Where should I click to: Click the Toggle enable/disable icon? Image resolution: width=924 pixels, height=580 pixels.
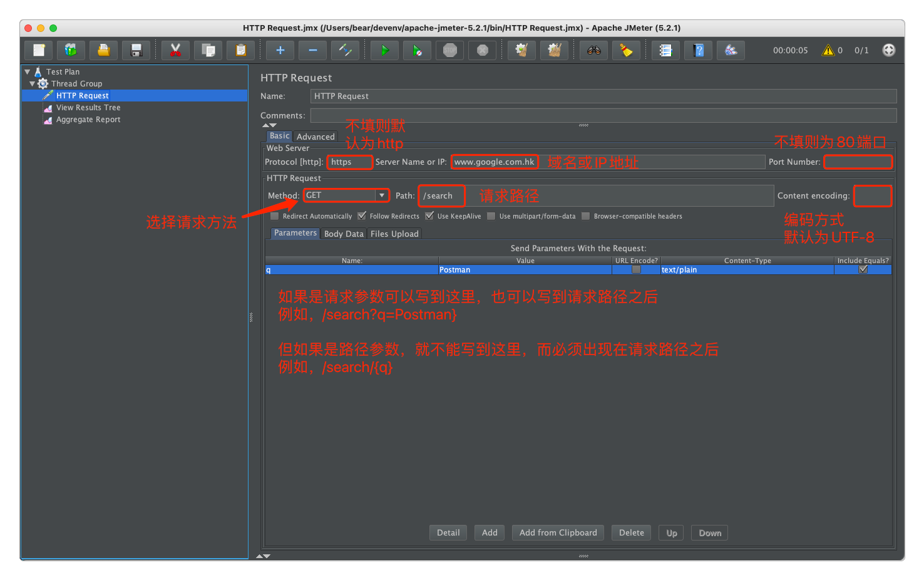(x=345, y=50)
